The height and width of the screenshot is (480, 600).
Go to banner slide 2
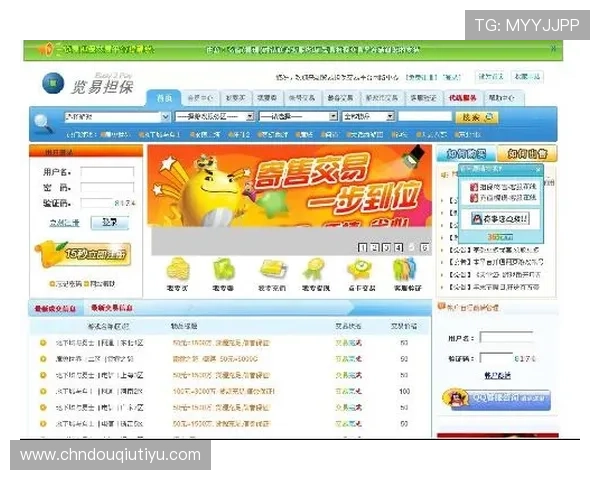tap(375, 248)
